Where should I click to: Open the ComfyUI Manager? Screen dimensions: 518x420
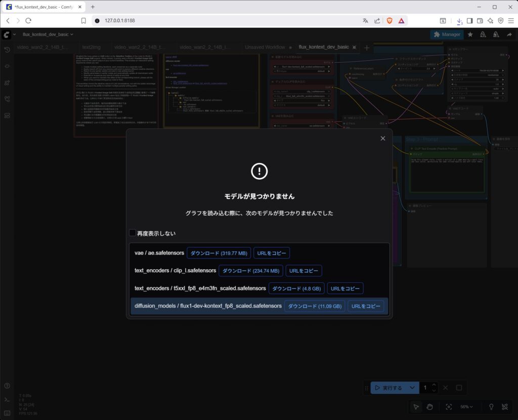tap(447, 34)
